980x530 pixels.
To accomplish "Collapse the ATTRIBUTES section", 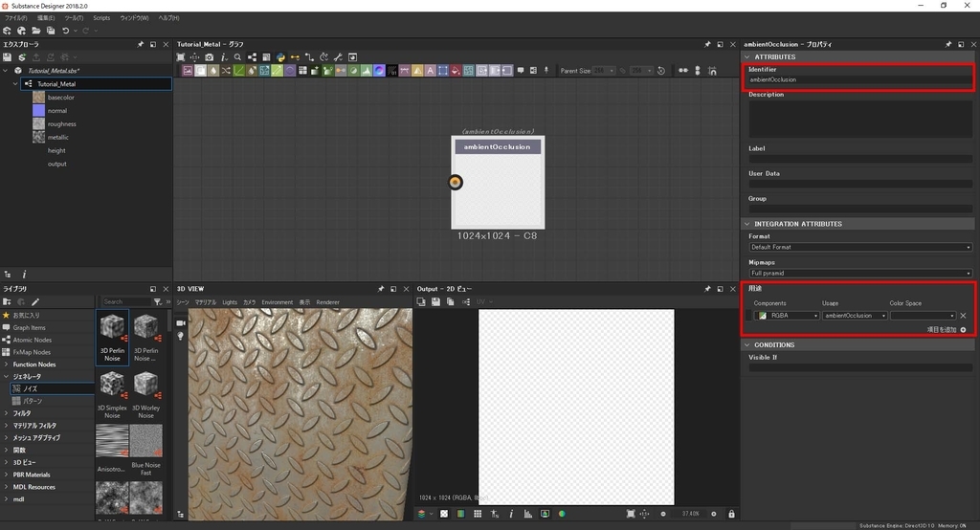I will tap(748, 57).
